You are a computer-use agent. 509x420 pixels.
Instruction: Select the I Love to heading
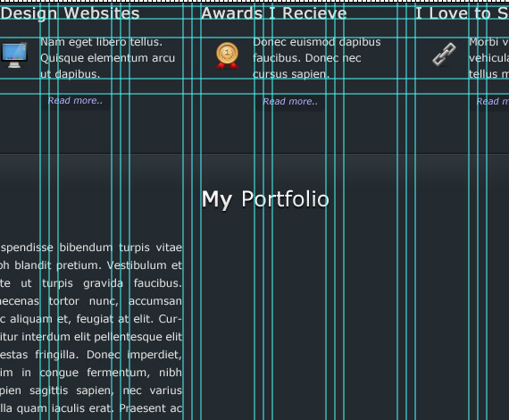[463, 13]
